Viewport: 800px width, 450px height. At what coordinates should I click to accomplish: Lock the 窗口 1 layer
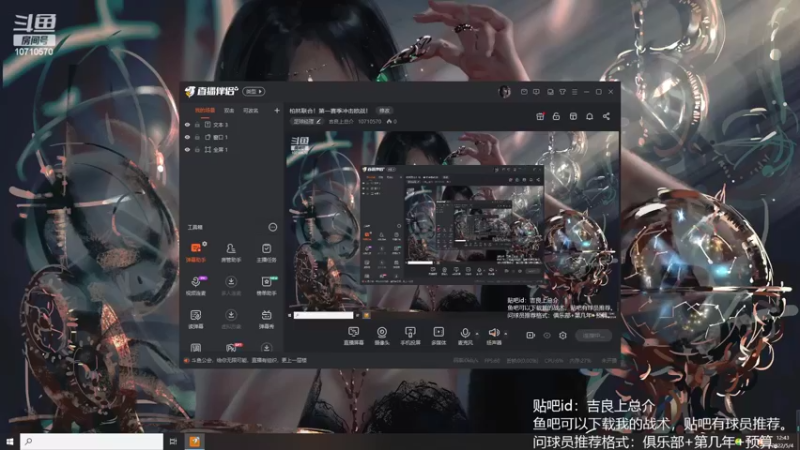click(x=197, y=137)
